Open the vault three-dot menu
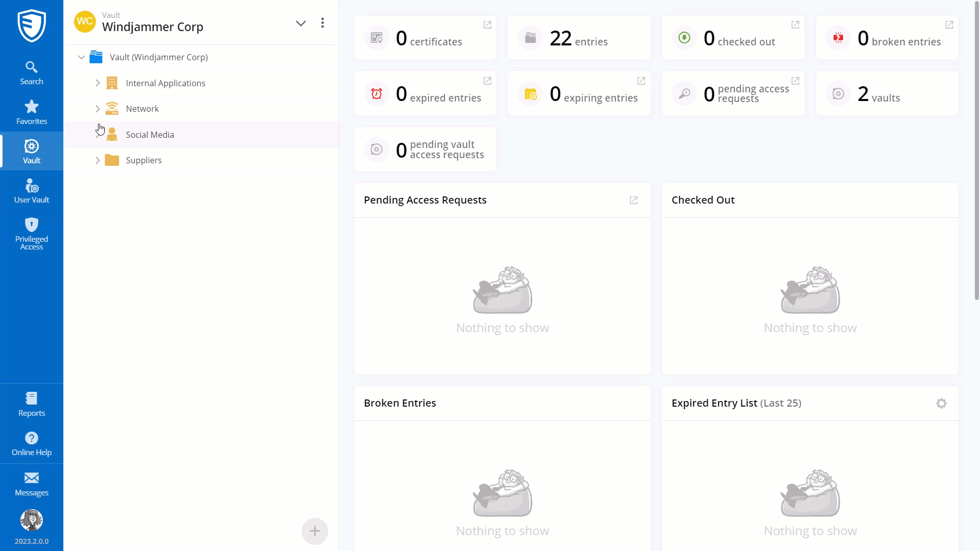Image resolution: width=980 pixels, height=551 pixels. click(x=322, y=23)
